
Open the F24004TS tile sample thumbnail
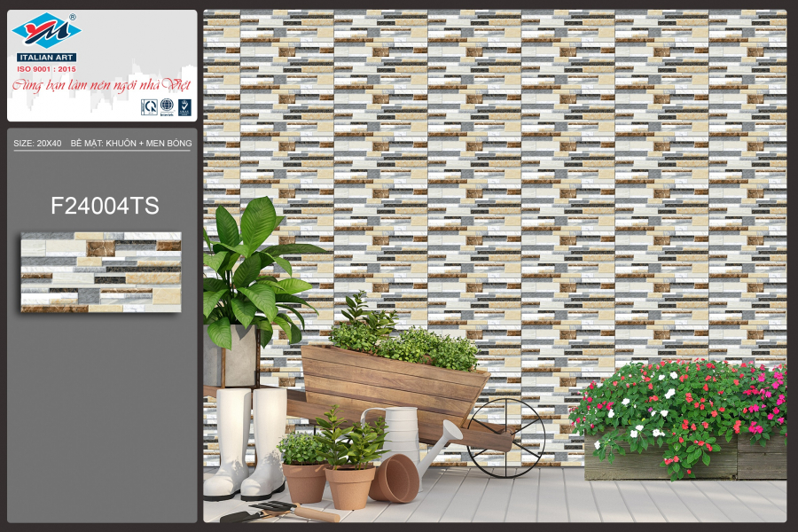coord(101,272)
